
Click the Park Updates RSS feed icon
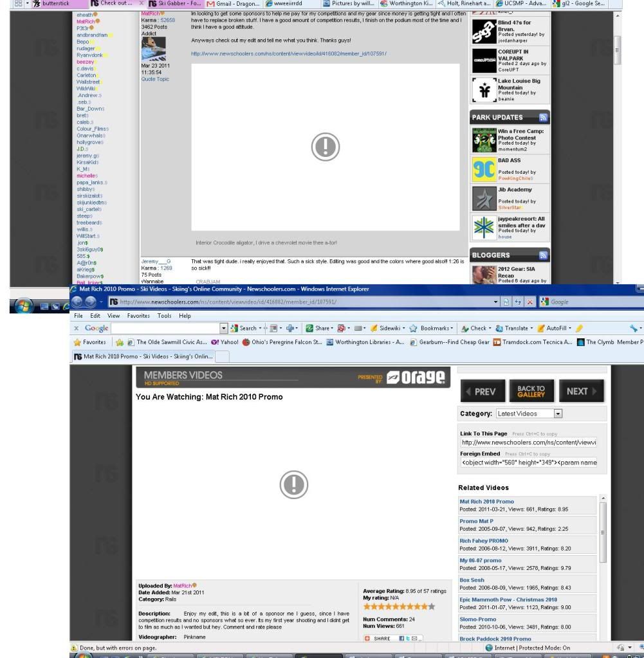pos(542,118)
